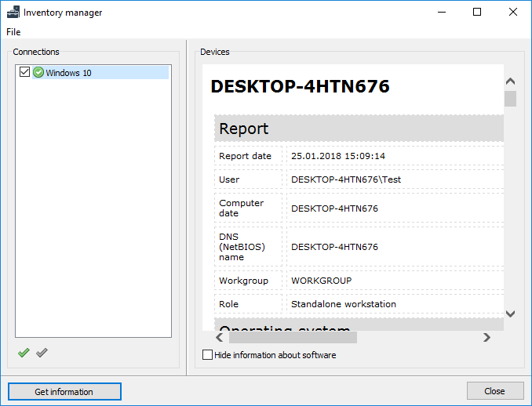Screen dimensions: 532x406
Task: Click the gray uncheck-all connections icon
Action: [42, 353]
